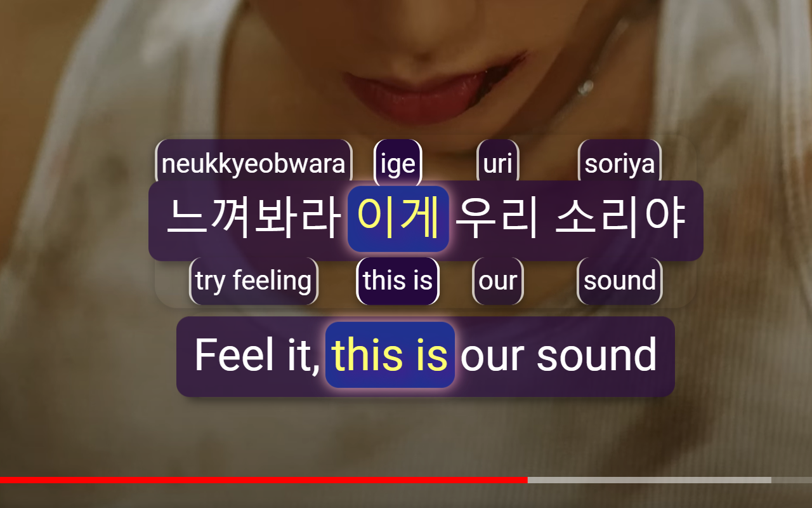Select the 'sound' word translation chip
The height and width of the screenshot is (508, 812).
[620, 281]
